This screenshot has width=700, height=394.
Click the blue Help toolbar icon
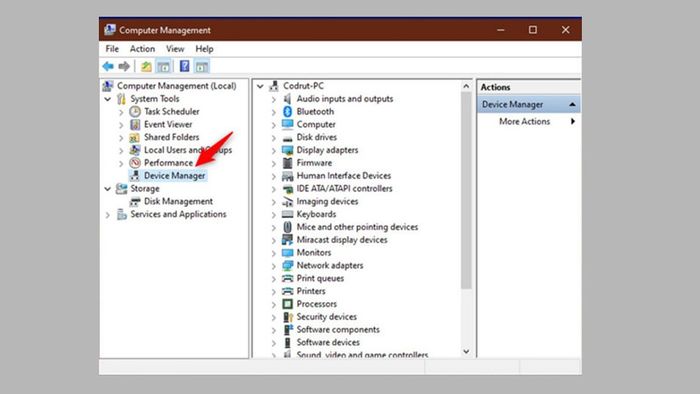click(x=184, y=66)
